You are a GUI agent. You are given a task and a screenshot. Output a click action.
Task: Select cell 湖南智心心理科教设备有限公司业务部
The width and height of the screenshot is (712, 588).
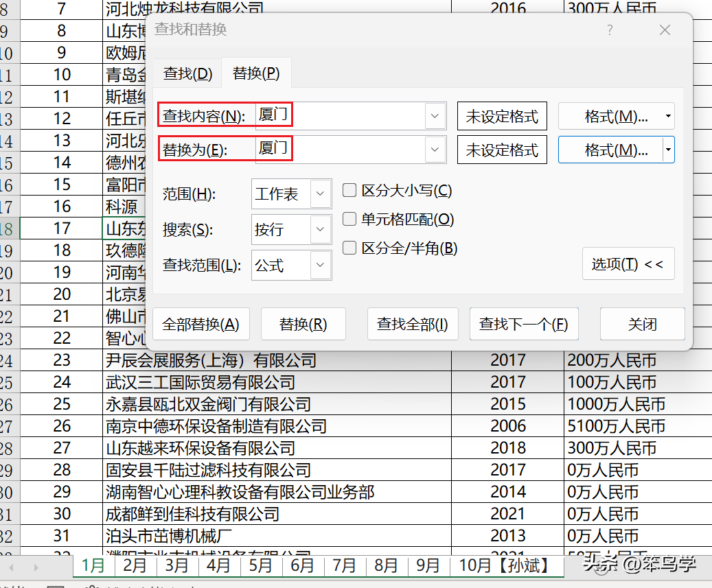277,492
